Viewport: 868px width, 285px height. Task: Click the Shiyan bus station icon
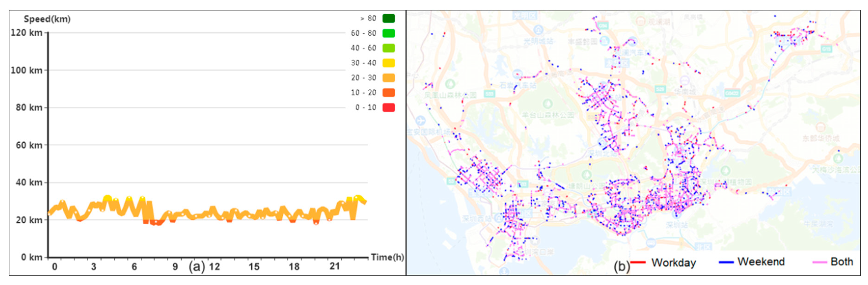[518, 74]
